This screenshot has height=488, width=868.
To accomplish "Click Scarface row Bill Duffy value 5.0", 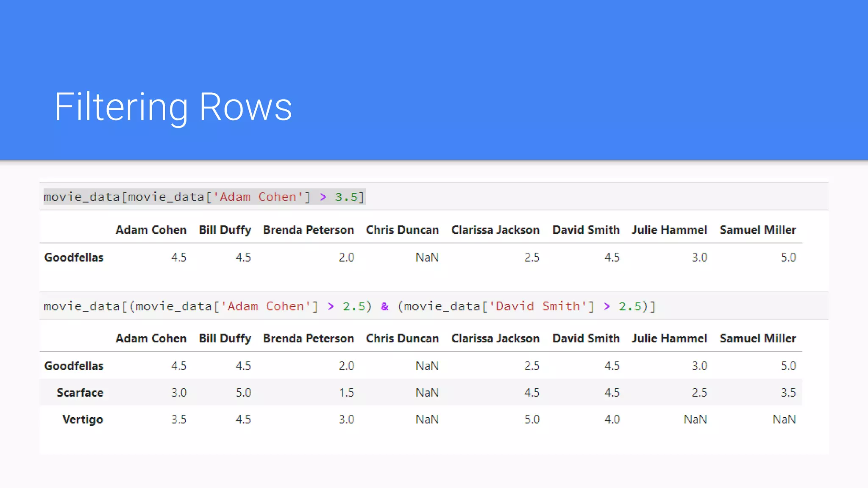I will (243, 393).
